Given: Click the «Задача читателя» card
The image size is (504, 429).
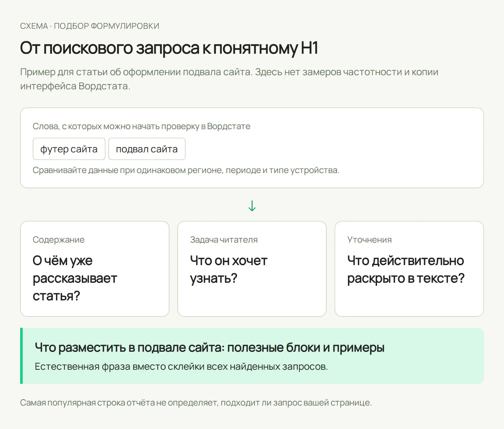Looking at the screenshot, I should pyautogui.click(x=252, y=269).
